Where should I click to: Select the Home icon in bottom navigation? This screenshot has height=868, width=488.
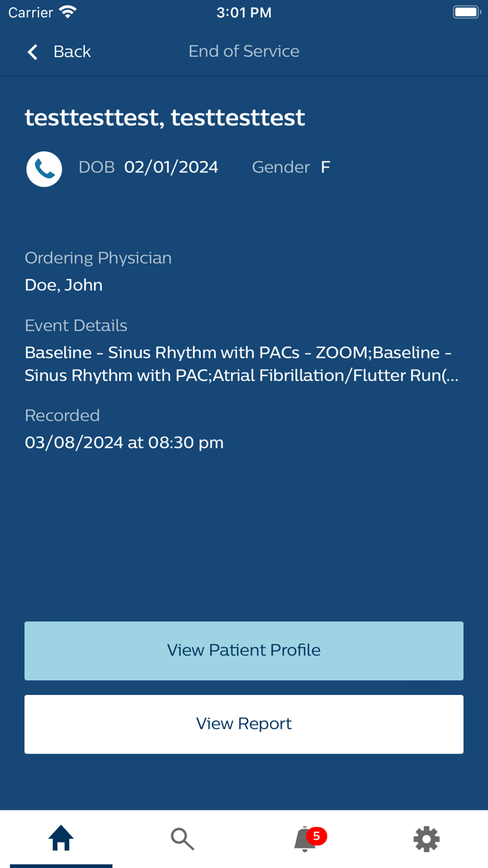tap(61, 839)
